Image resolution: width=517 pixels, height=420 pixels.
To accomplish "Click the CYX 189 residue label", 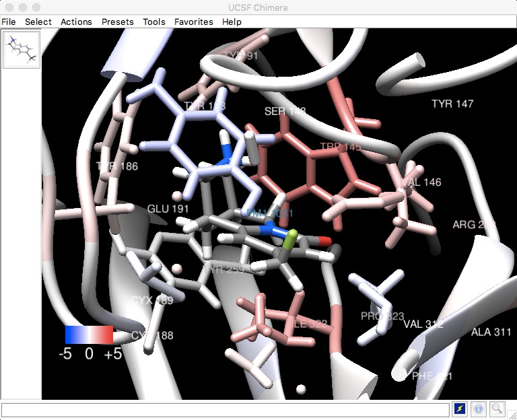I will [152, 300].
